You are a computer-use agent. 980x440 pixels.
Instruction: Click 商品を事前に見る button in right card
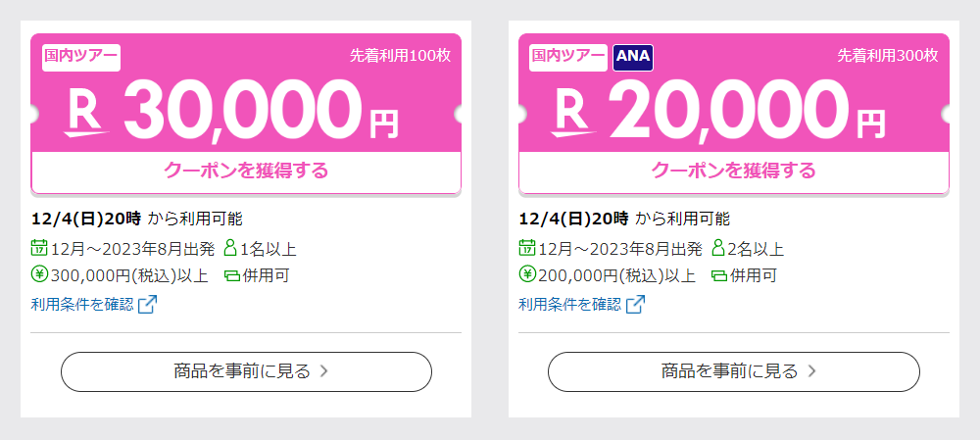point(734,371)
